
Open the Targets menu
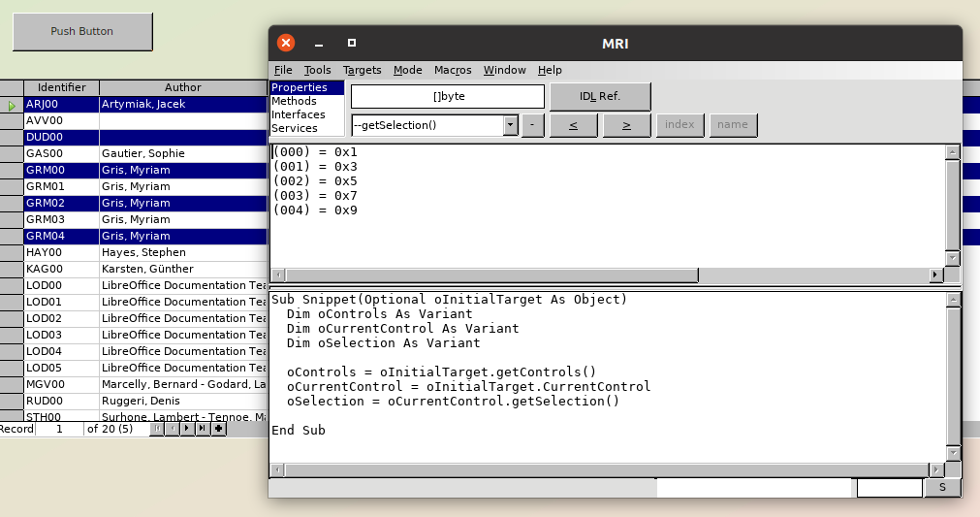362,70
